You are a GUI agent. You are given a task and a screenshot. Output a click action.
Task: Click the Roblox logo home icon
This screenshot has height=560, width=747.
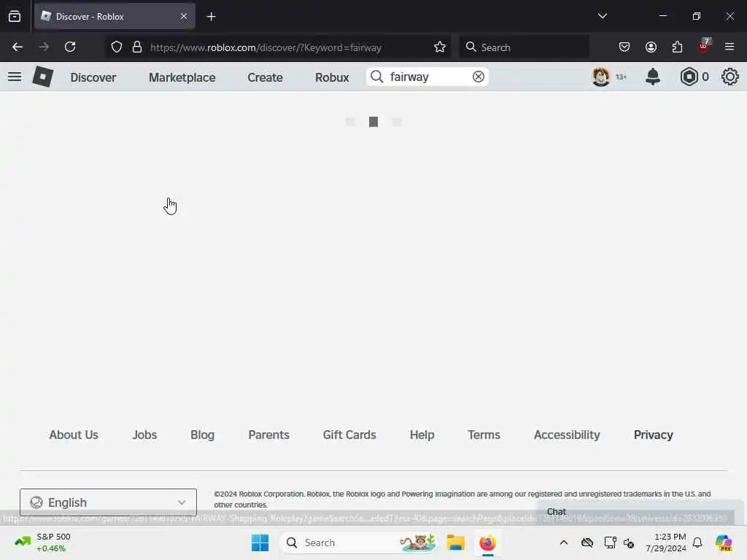coord(42,77)
